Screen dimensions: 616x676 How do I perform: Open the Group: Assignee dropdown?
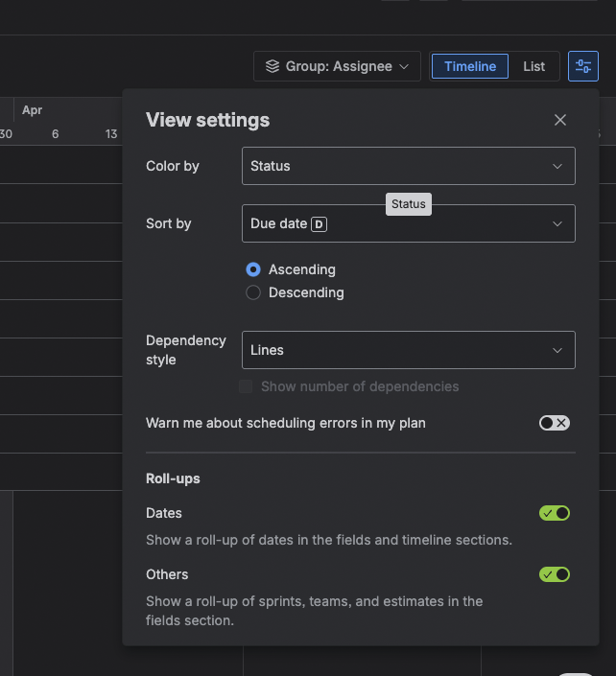click(337, 66)
